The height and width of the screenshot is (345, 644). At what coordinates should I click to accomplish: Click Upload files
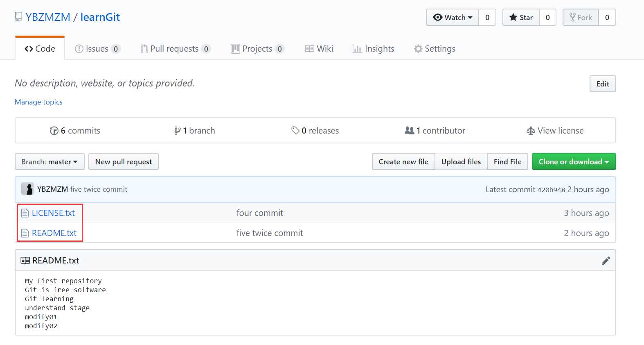[461, 161]
